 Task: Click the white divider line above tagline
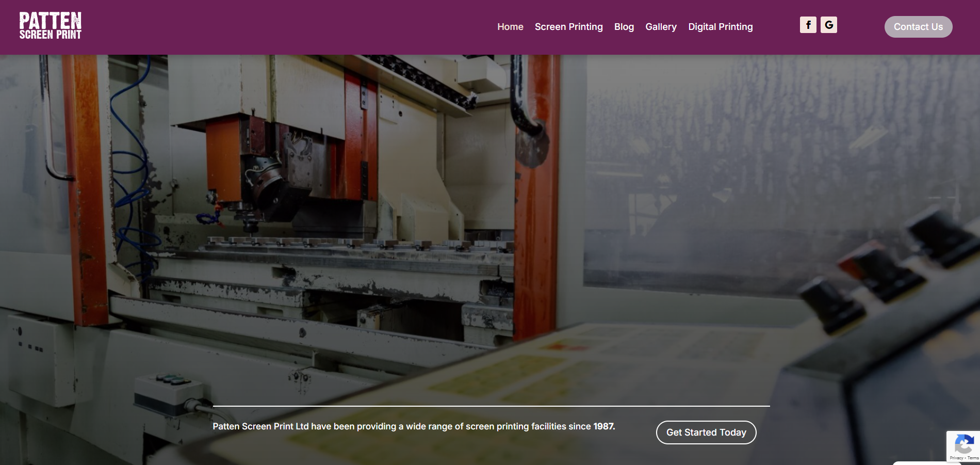click(x=491, y=406)
